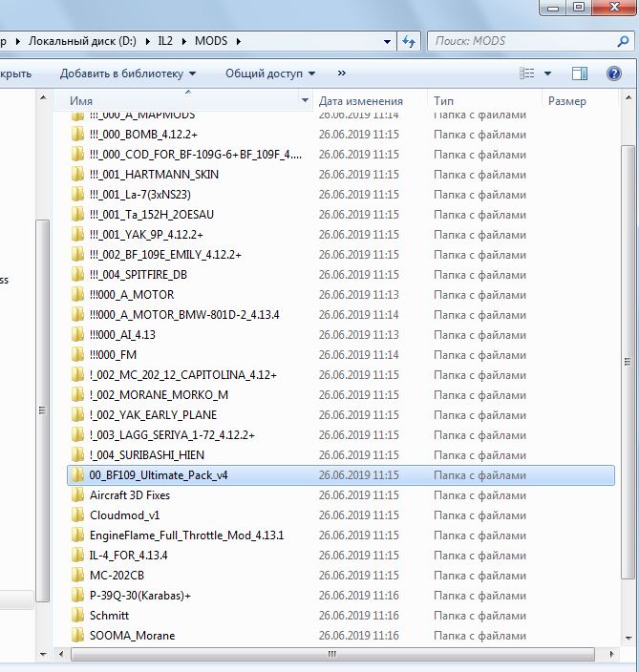The height and width of the screenshot is (672, 639).
Task: Select the P-39Q-30(Karabas)+ folder name
Action: (x=140, y=596)
